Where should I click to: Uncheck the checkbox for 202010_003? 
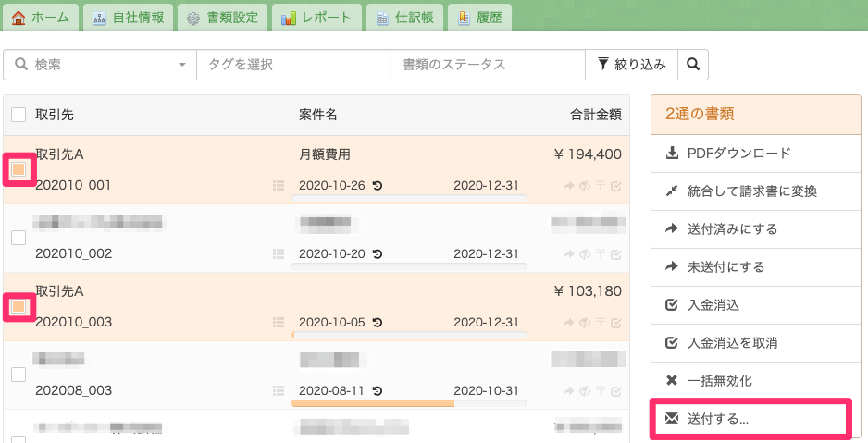(x=19, y=306)
